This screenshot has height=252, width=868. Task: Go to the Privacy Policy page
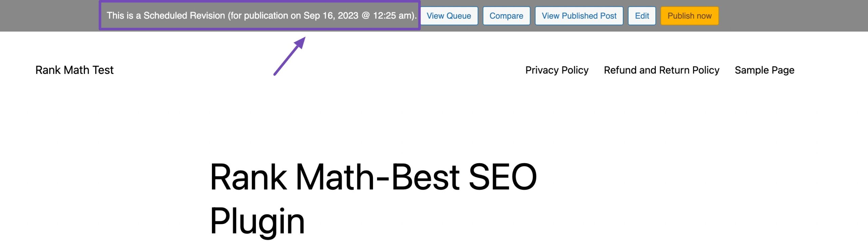tap(557, 70)
